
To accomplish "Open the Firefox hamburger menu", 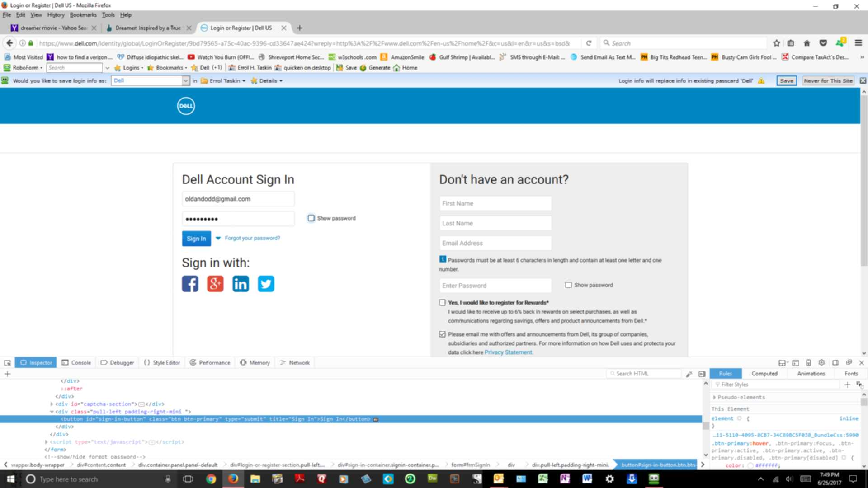I will [859, 43].
